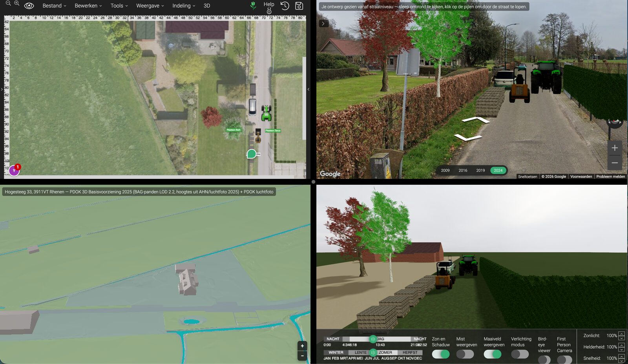Enable Bird-eye viewer toggle
Viewport: 628px width, 364px height.
click(544, 360)
